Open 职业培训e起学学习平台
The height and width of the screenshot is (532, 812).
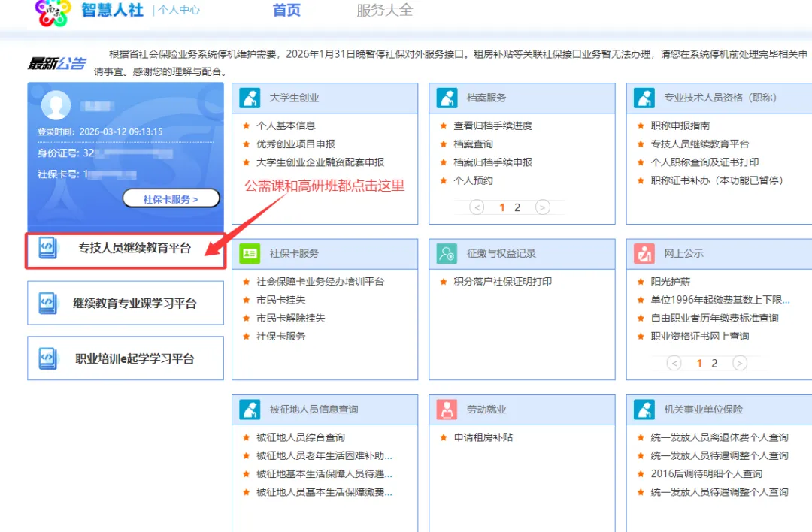(126, 358)
